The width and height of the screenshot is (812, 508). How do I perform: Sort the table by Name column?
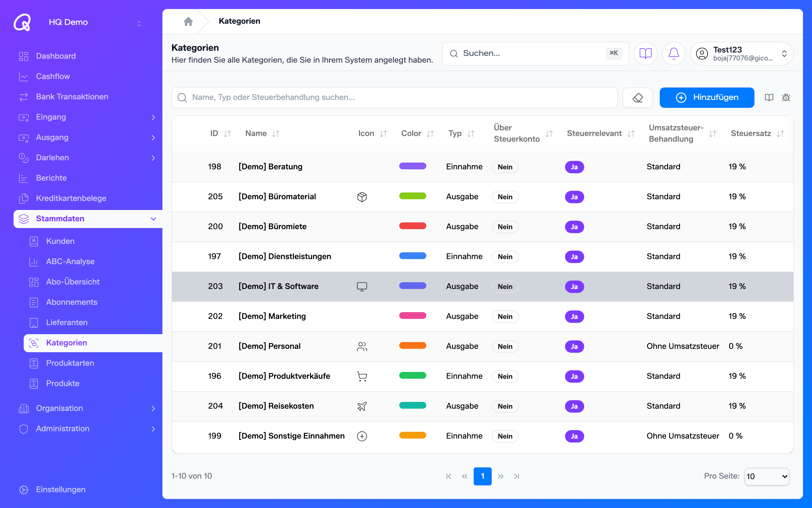[x=276, y=134]
